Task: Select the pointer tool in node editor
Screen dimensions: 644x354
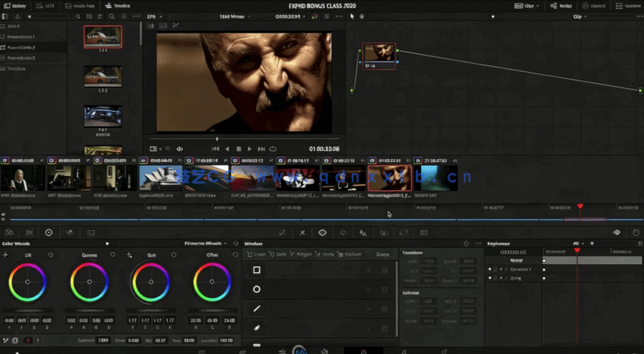Action: (x=352, y=16)
